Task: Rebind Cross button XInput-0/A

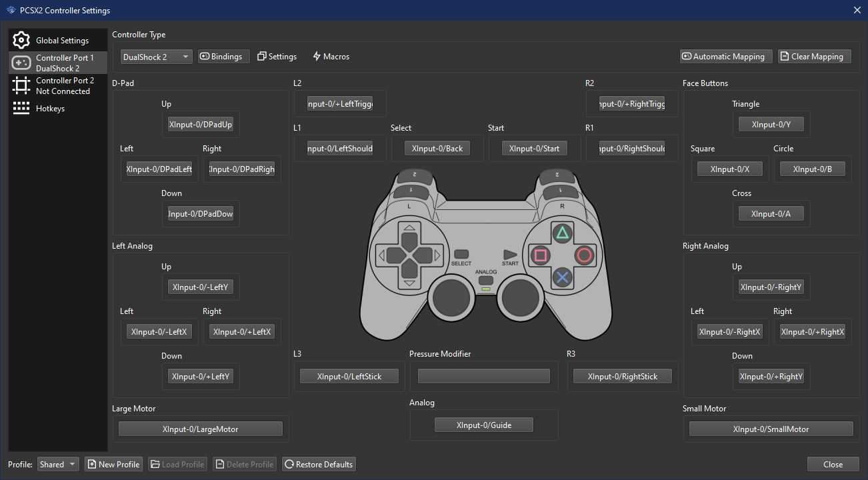Action: click(771, 214)
